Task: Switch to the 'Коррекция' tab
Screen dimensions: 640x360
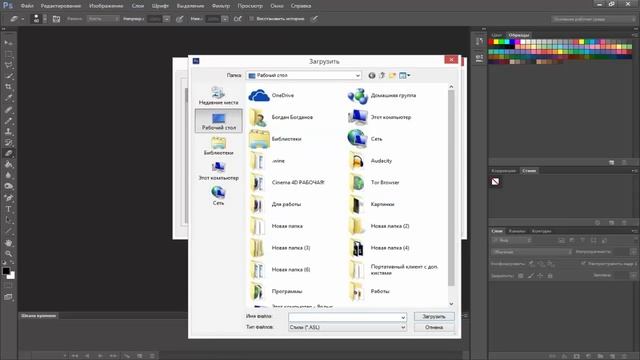Action: pyautogui.click(x=504, y=171)
